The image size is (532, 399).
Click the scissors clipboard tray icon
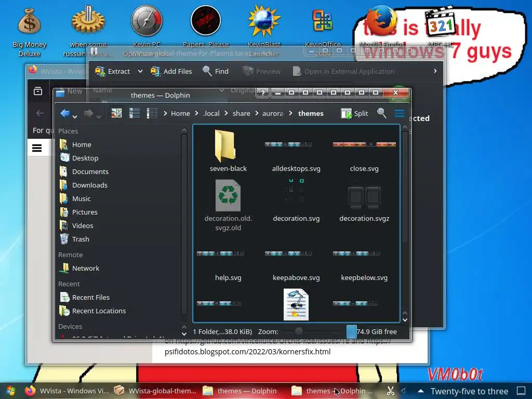coord(391,391)
